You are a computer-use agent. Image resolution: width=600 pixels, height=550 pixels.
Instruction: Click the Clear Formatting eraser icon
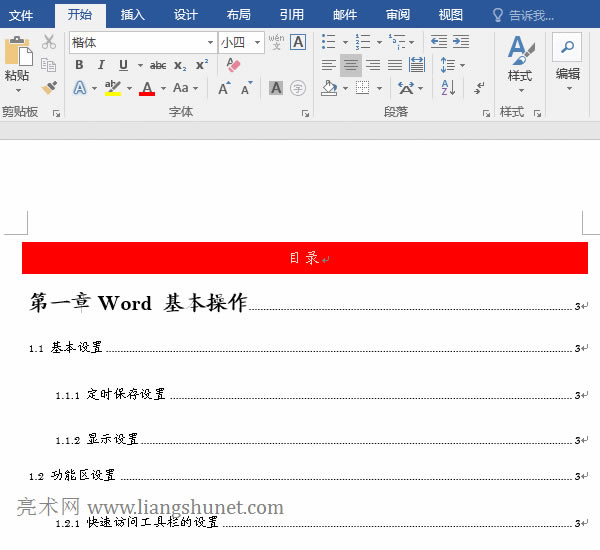point(234,65)
